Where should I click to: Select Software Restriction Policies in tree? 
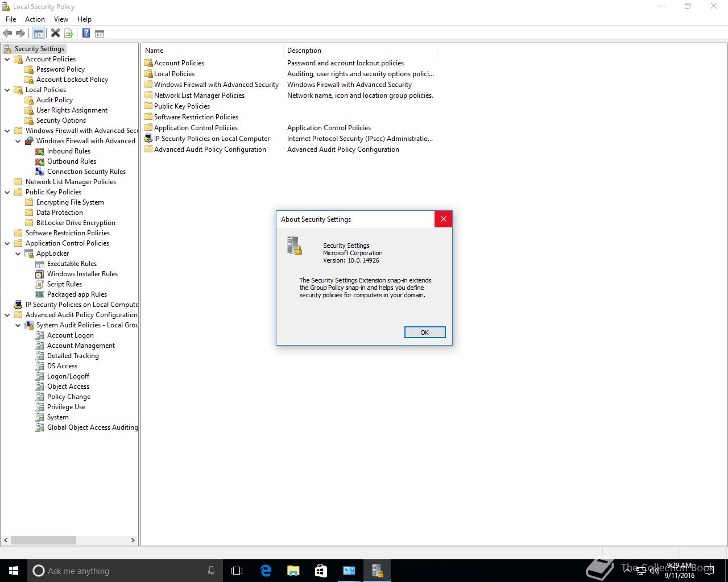(x=68, y=233)
